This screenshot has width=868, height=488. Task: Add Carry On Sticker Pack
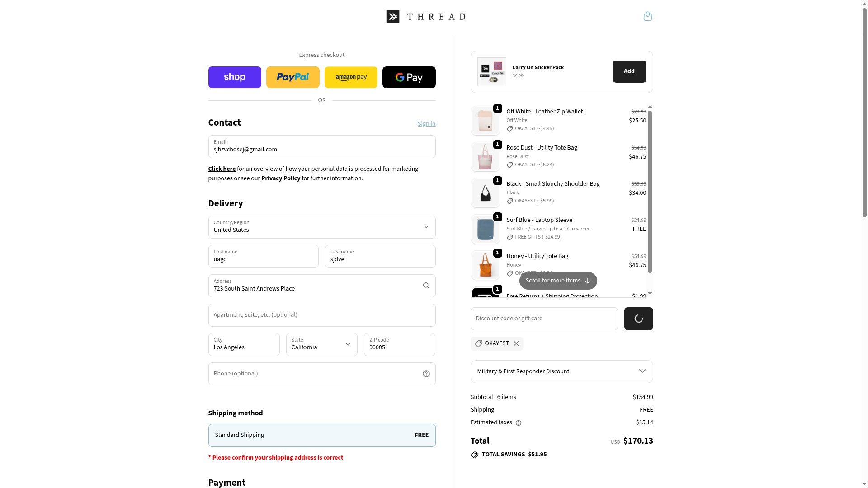[629, 71]
